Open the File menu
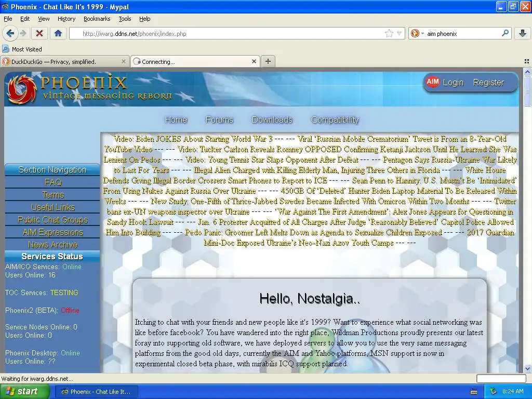 8,19
